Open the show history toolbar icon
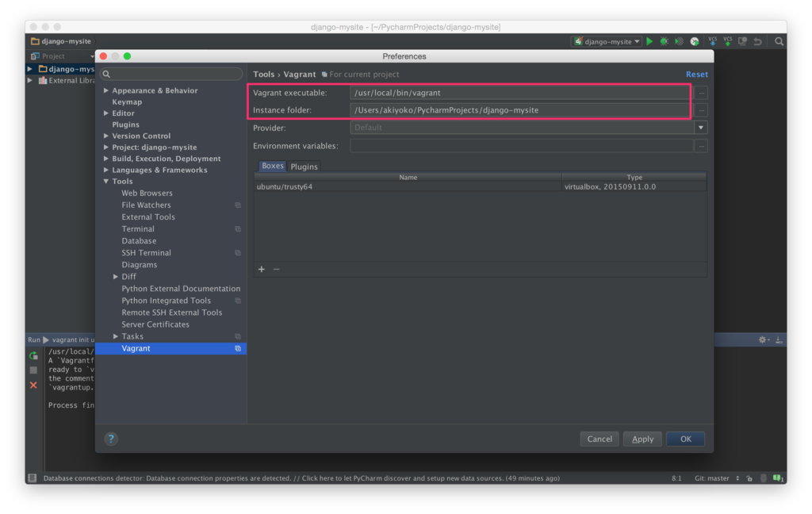 (742, 41)
